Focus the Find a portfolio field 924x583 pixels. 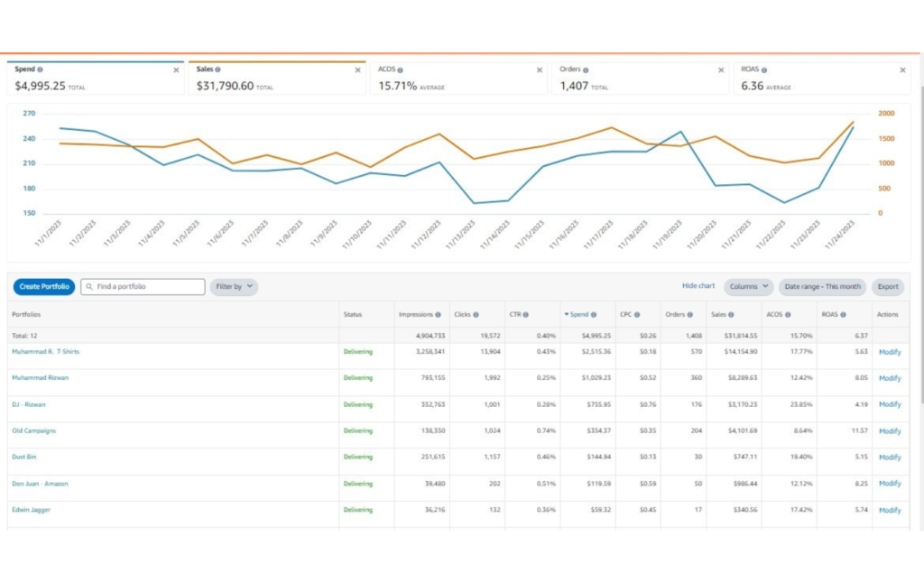pyautogui.click(x=143, y=286)
